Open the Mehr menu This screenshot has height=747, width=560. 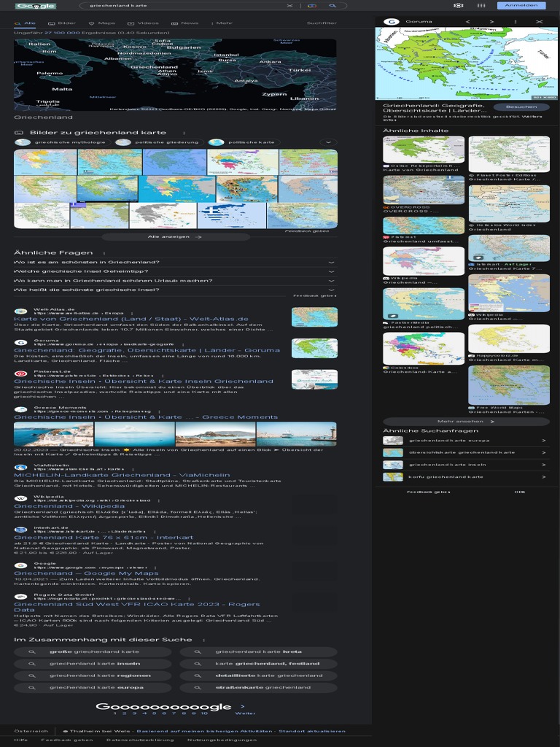pyautogui.click(x=223, y=23)
